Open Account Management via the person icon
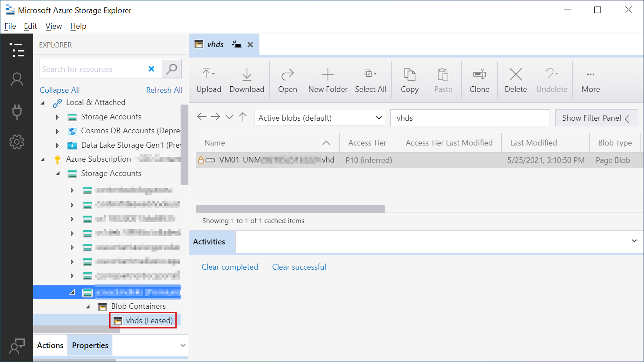Viewport: 644px width, 362px height. [x=17, y=79]
